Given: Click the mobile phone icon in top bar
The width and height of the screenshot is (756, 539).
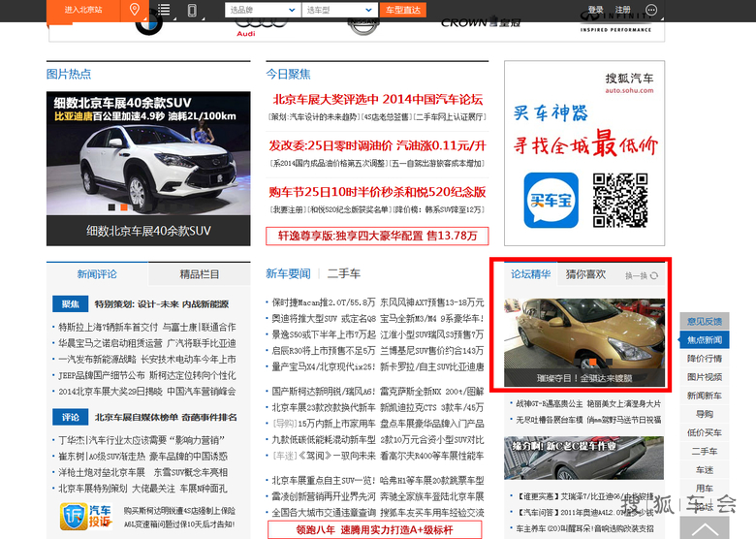Looking at the screenshot, I should pos(192,10).
